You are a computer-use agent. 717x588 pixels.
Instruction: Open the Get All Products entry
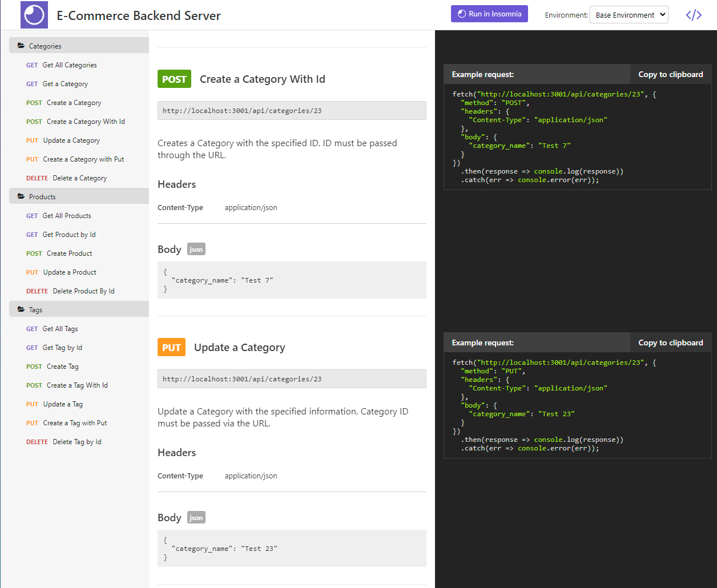coord(59,216)
